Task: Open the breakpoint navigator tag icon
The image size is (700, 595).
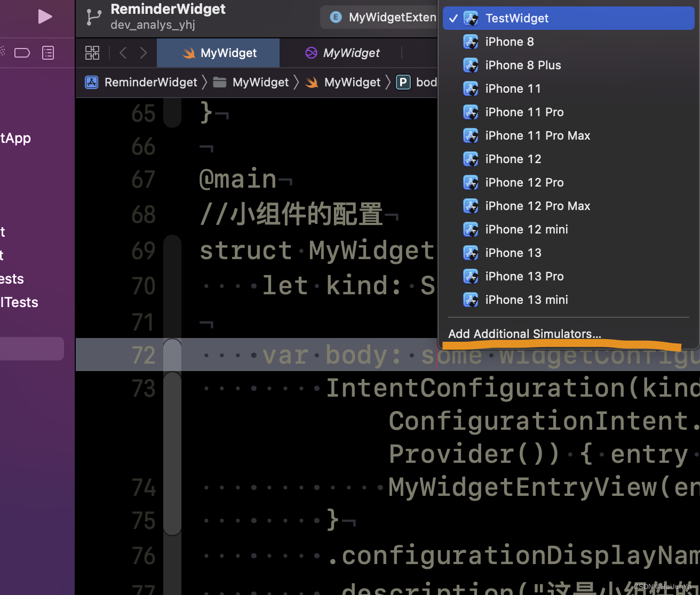Action: (x=22, y=52)
